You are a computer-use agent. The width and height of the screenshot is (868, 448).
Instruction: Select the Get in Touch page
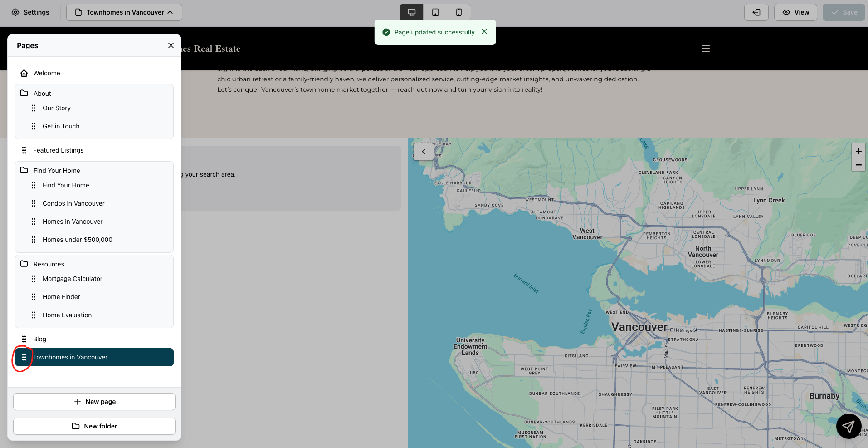[x=61, y=126]
